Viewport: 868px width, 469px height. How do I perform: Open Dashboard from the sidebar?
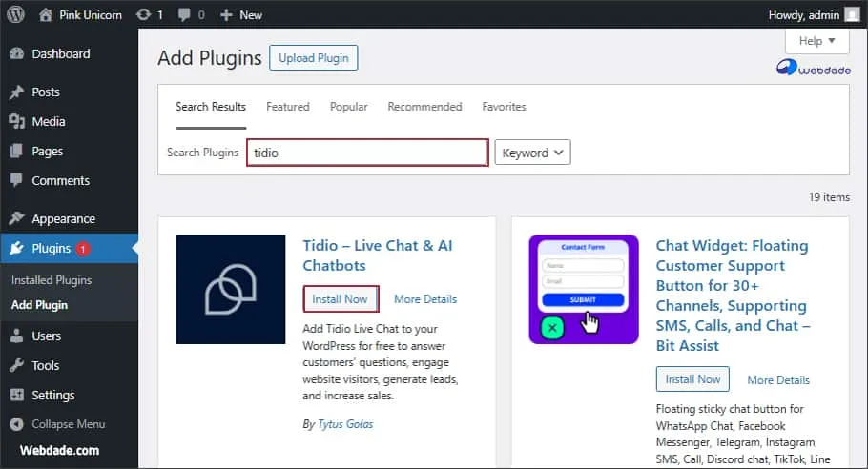[60, 54]
